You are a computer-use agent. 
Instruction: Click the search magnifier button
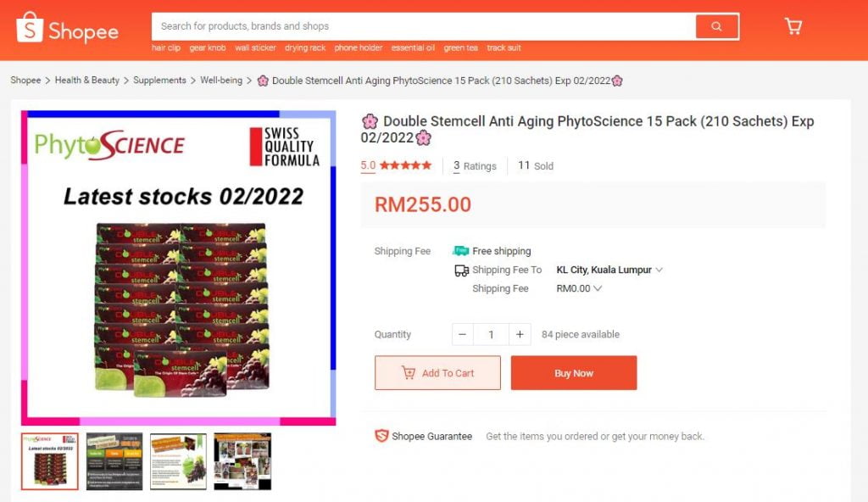click(x=717, y=26)
